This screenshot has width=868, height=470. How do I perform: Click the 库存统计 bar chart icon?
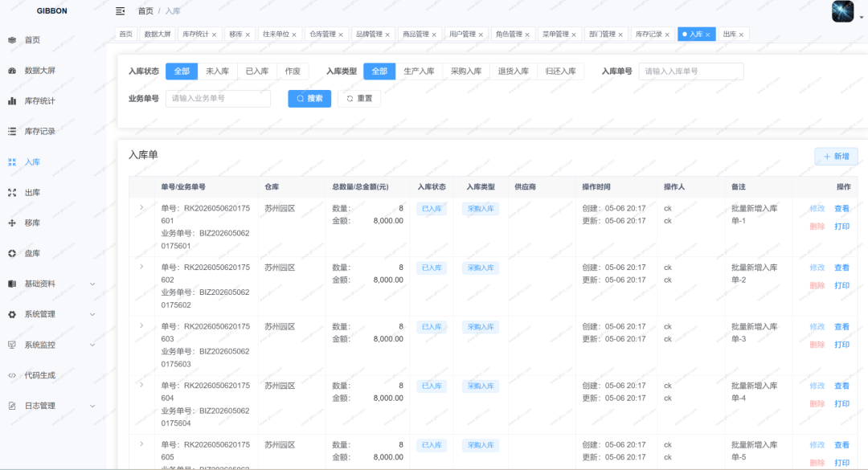tap(12, 100)
